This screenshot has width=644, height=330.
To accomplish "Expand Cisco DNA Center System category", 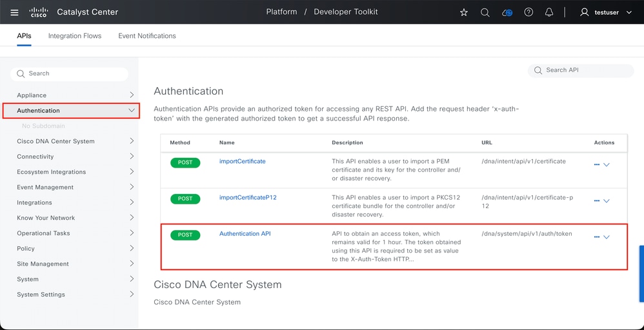I will coord(132,141).
